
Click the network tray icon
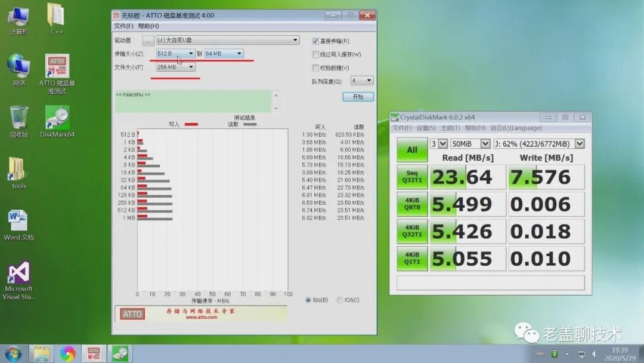point(581,354)
